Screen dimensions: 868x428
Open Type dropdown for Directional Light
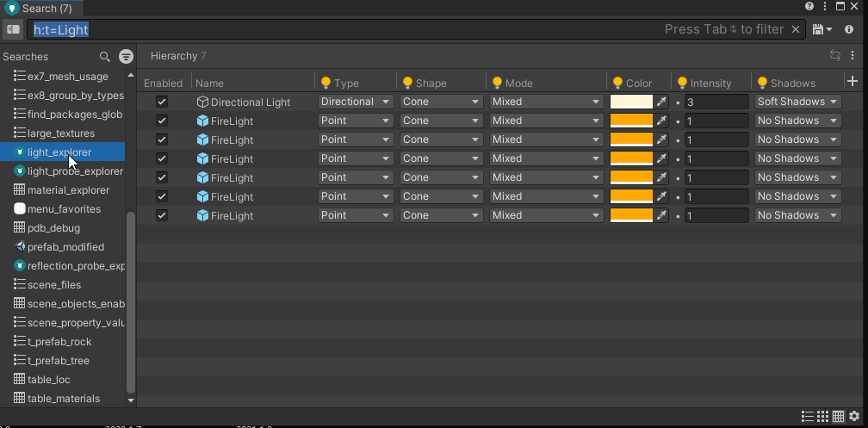click(355, 102)
